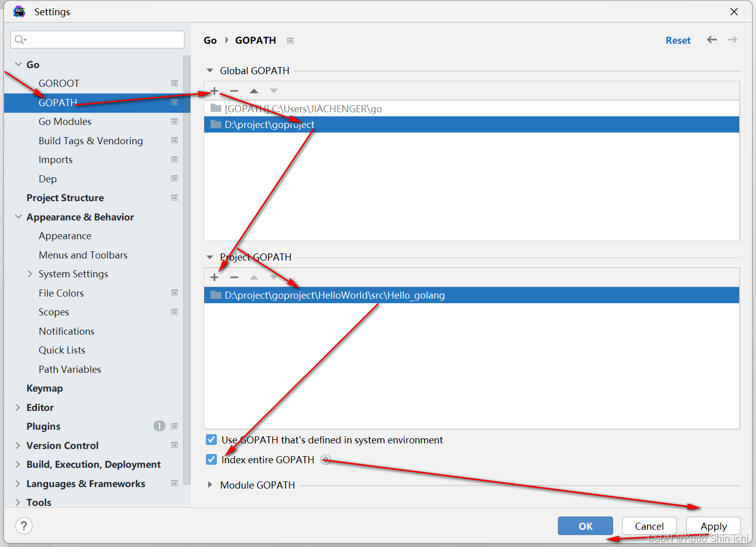Add a new Global GOPATH entry
This screenshot has height=547, width=756.
[x=214, y=91]
